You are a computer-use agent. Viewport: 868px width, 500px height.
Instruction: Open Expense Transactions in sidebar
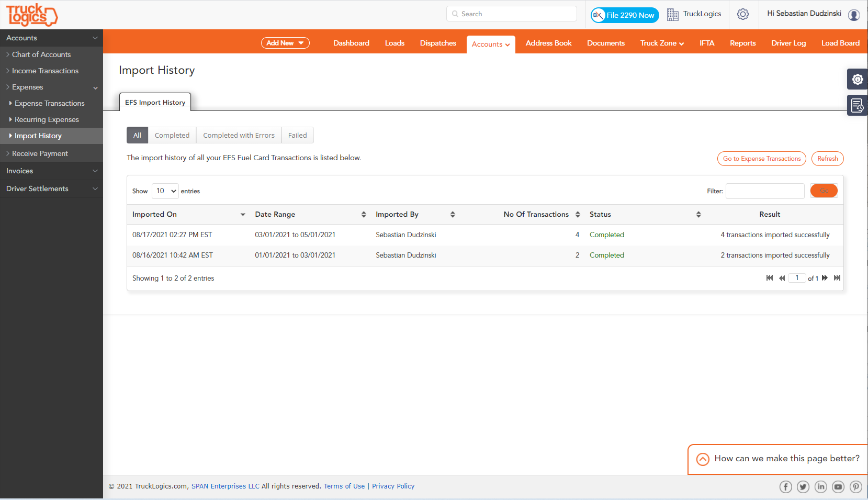click(x=50, y=103)
